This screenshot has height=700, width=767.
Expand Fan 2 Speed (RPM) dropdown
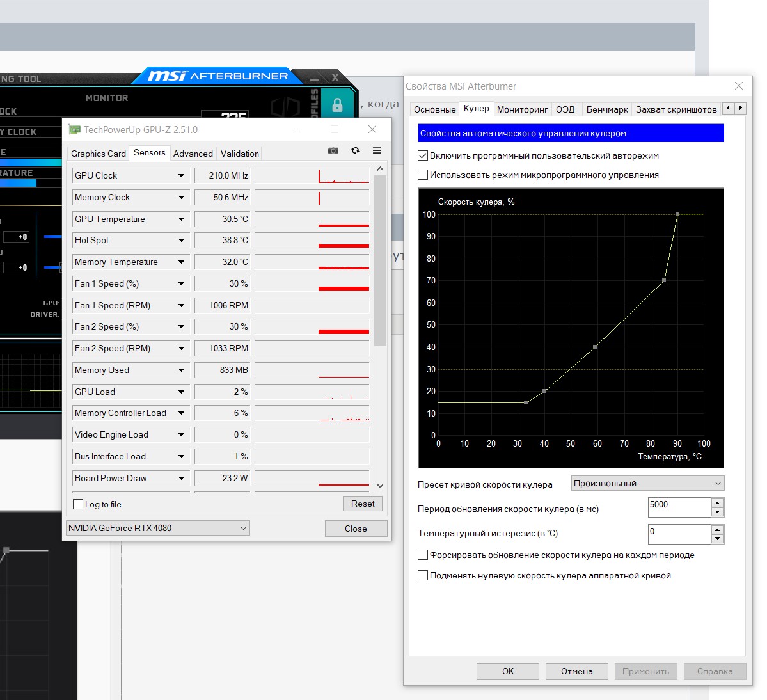tap(182, 348)
